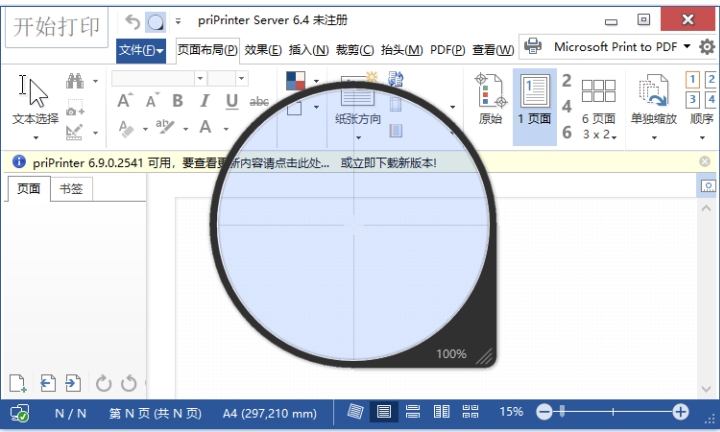Toggle underline text formatting
This screenshot has height=432, width=720.
[232, 101]
